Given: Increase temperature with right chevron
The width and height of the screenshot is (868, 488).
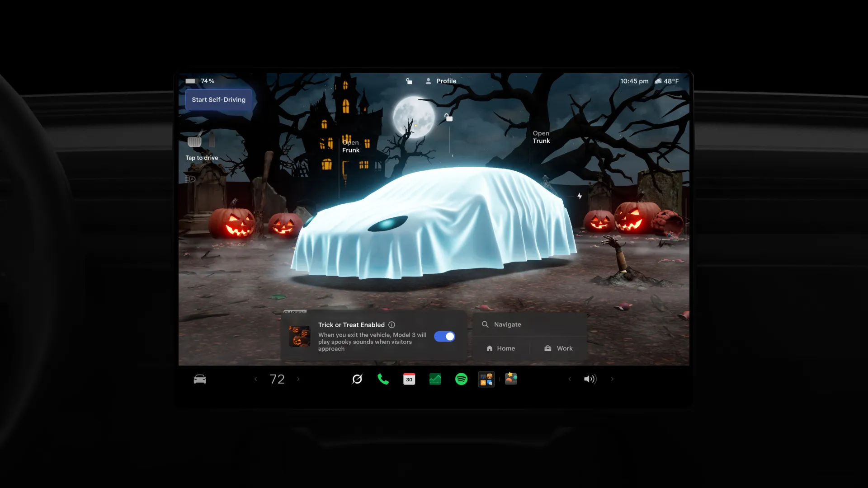Looking at the screenshot, I should [298, 379].
